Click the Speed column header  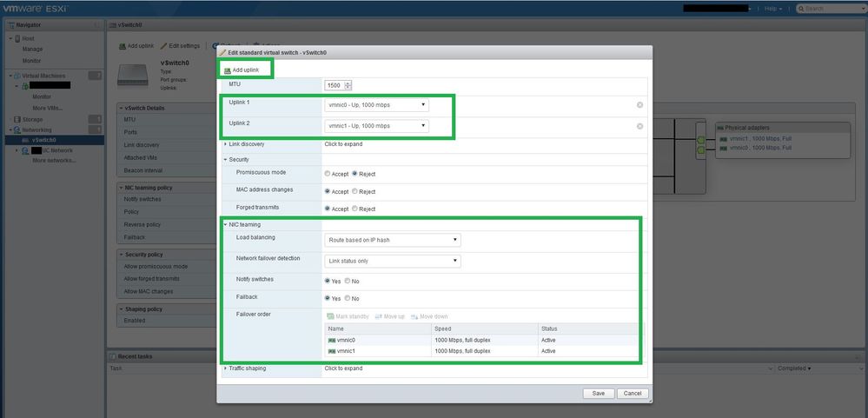tap(484, 328)
